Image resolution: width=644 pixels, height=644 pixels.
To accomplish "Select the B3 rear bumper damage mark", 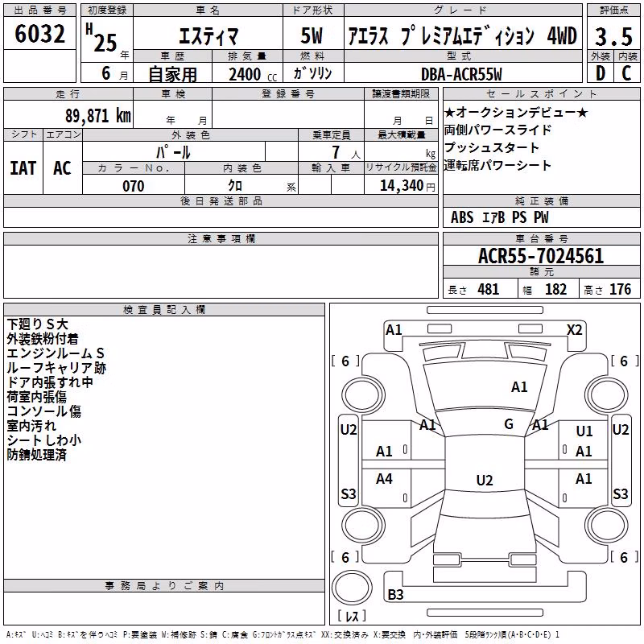I will click(395, 594).
